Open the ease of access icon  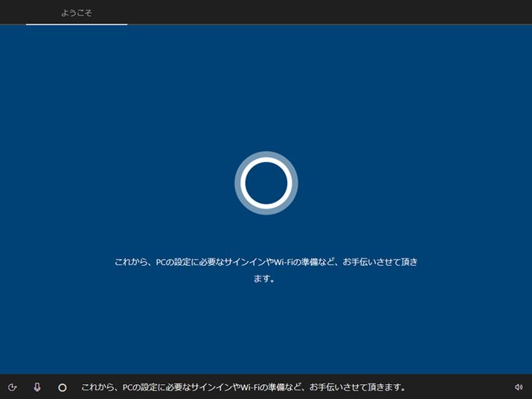pos(12,387)
